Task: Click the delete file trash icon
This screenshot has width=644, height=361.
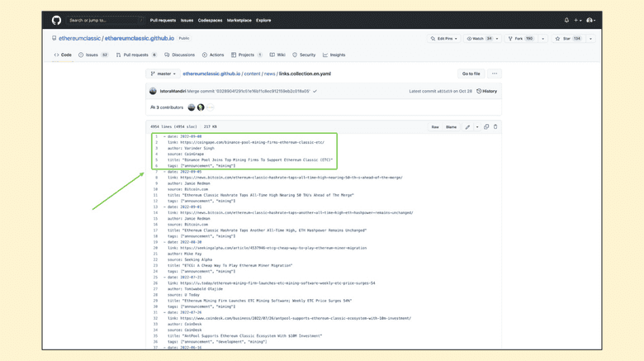Action: pyautogui.click(x=495, y=127)
